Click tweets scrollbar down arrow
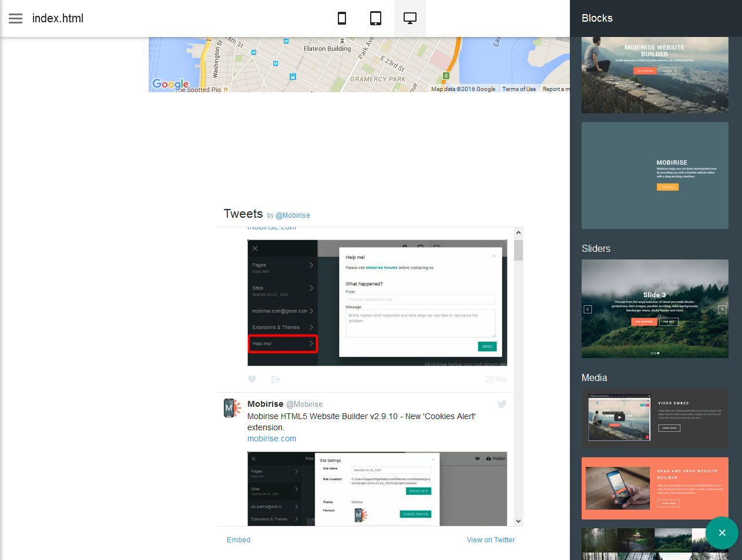The height and width of the screenshot is (560, 742). click(x=518, y=521)
